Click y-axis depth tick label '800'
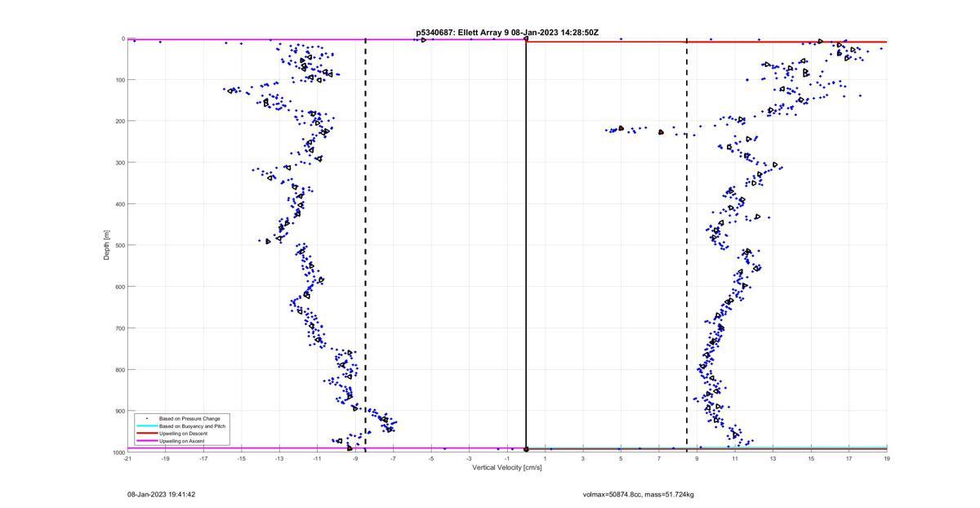The height and width of the screenshot is (508, 980). pyautogui.click(x=119, y=369)
